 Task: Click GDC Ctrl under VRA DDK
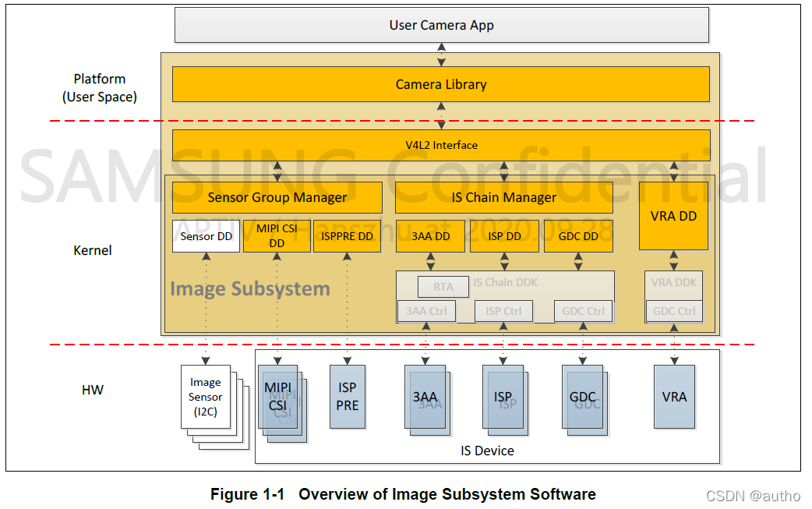[674, 311]
